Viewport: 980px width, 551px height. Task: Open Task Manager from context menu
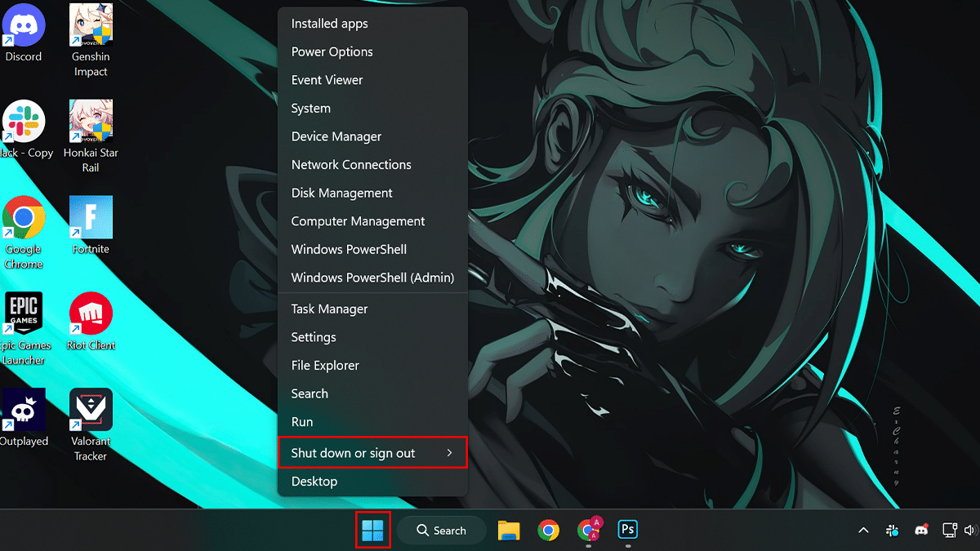point(329,309)
